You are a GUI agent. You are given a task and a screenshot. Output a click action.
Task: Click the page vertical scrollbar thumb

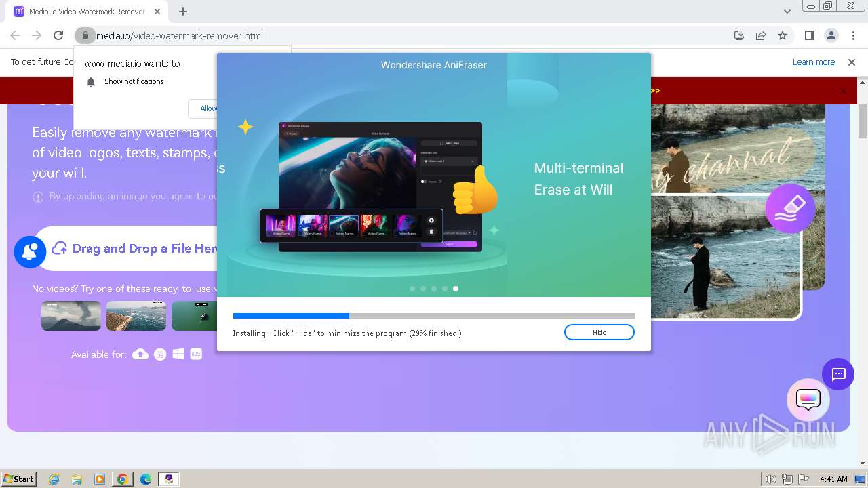863,121
